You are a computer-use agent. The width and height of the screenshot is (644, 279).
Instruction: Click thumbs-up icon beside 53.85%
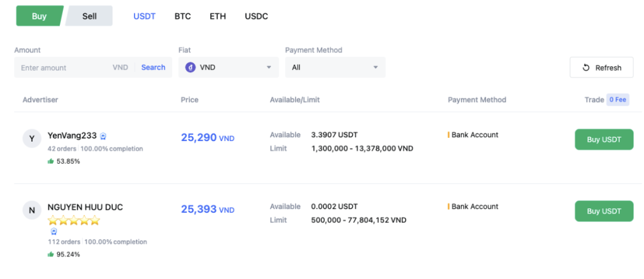tap(51, 161)
